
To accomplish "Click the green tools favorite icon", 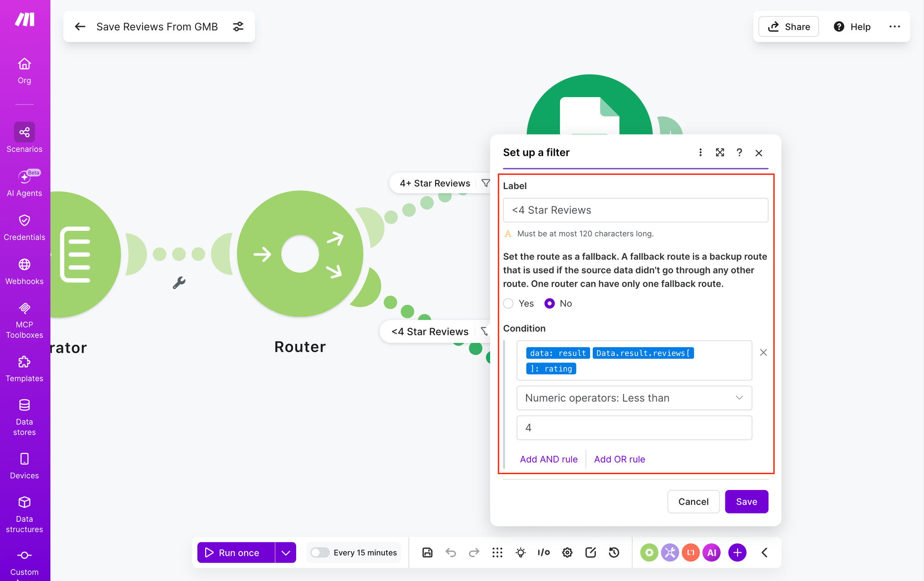I will coord(649,552).
